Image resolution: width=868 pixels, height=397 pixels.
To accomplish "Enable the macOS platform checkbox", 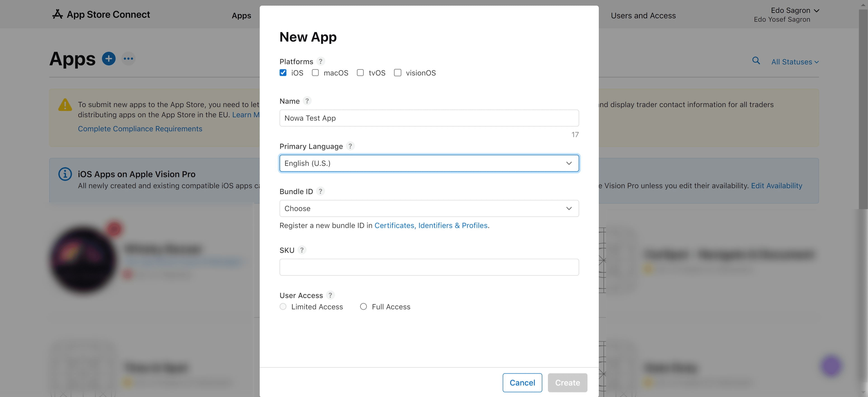I will pyautogui.click(x=315, y=73).
